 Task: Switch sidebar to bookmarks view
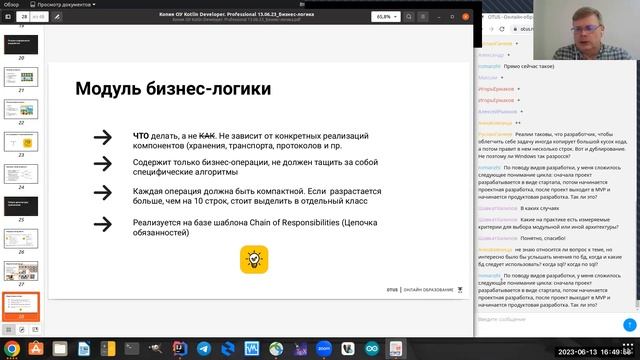point(35,329)
